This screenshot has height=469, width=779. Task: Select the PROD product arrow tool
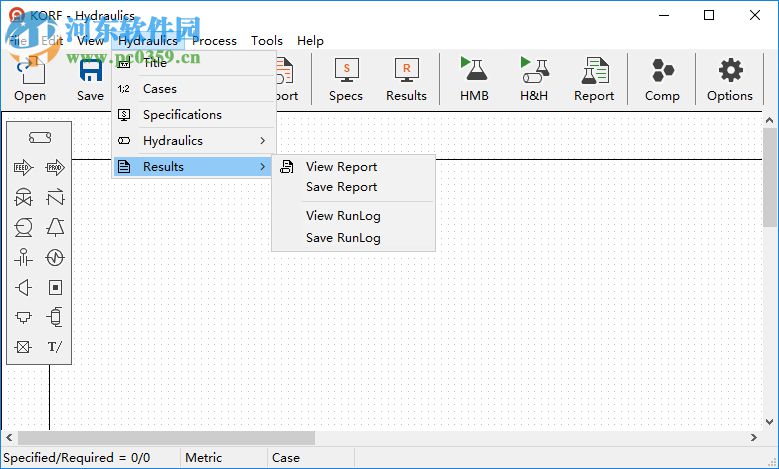pyautogui.click(x=55, y=167)
